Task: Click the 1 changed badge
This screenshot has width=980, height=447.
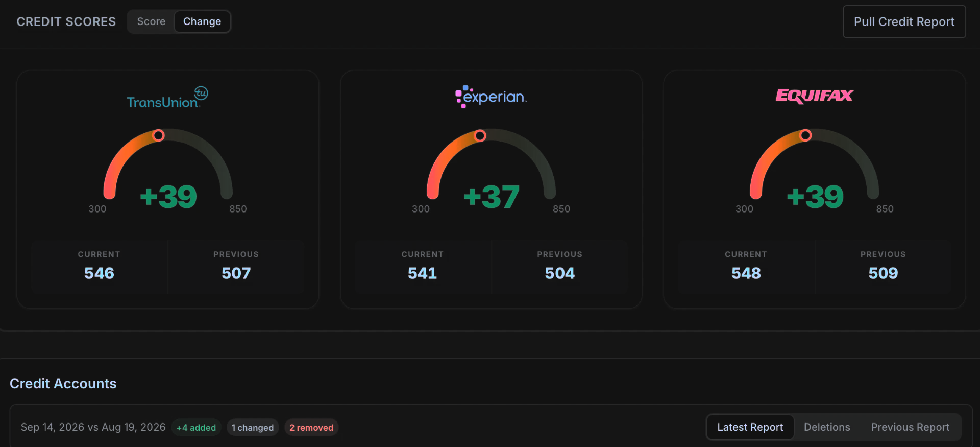Action: tap(253, 428)
